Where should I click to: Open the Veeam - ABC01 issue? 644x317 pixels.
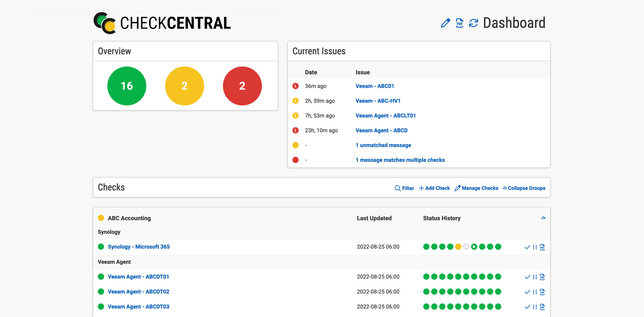pyautogui.click(x=375, y=86)
